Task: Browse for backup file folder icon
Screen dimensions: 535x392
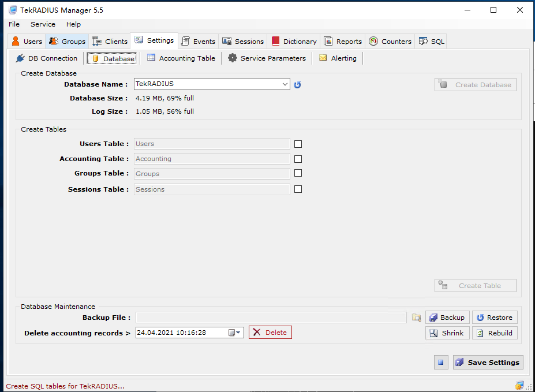Action: tap(416, 318)
